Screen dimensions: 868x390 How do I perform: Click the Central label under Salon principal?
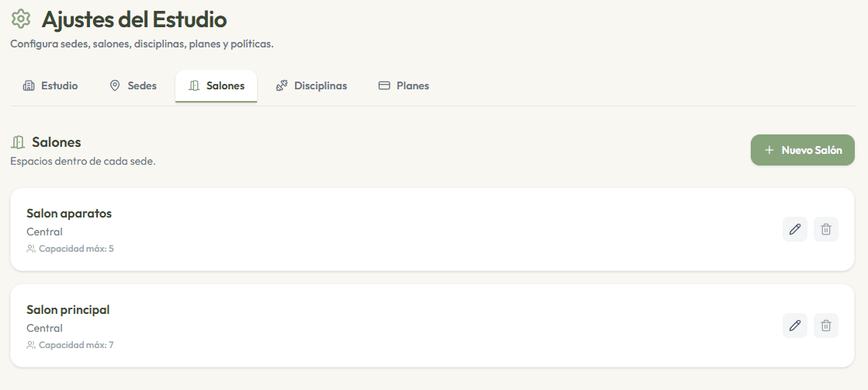pyautogui.click(x=44, y=328)
